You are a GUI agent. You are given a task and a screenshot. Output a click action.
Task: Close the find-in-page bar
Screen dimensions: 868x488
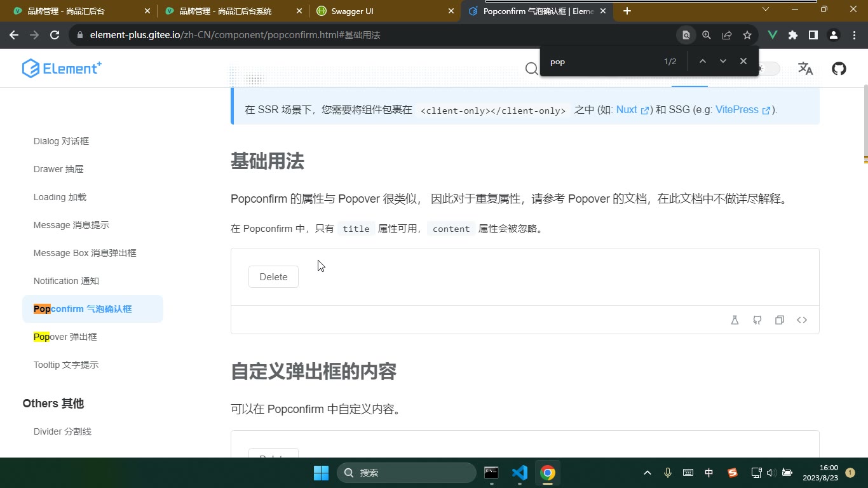point(743,61)
